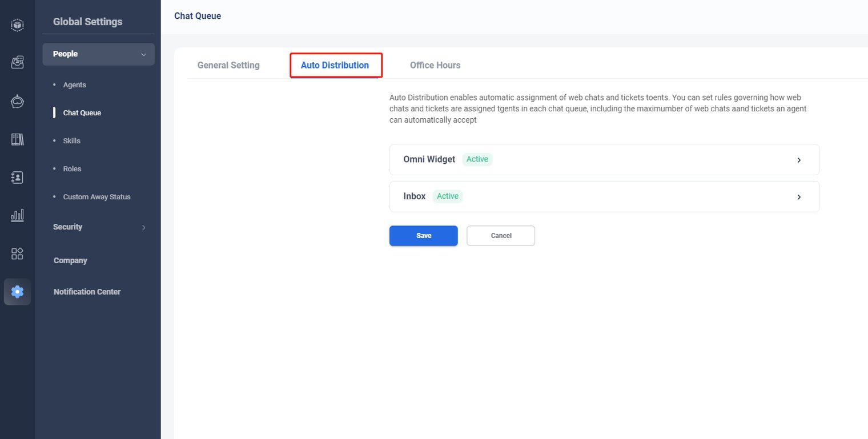Click the Cancel button
The image size is (868, 439).
pyautogui.click(x=501, y=236)
